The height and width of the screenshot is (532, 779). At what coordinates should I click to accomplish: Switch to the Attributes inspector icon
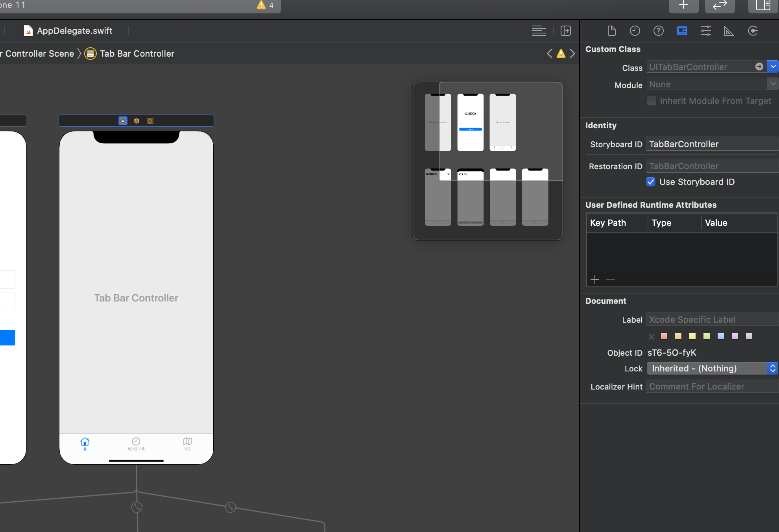705,31
